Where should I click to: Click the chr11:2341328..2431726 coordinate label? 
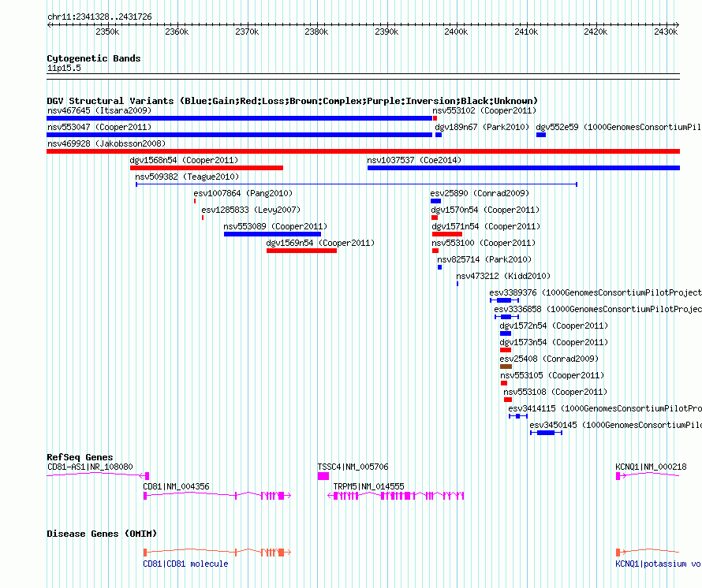click(x=99, y=17)
